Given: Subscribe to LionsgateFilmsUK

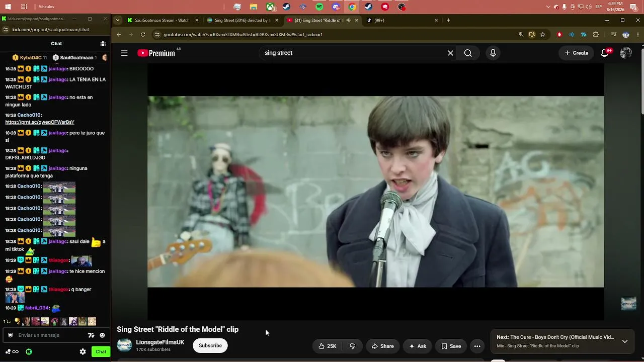Looking at the screenshot, I should point(210,345).
